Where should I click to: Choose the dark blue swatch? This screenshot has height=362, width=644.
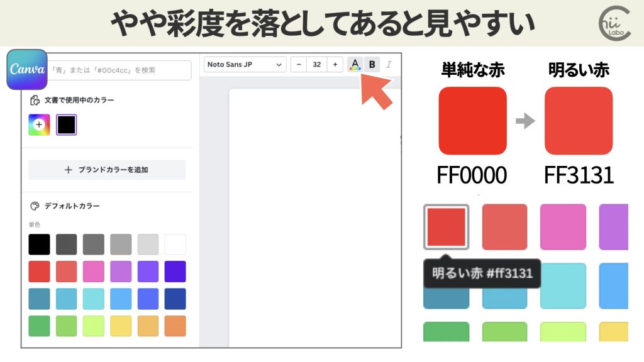pos(174,297)
